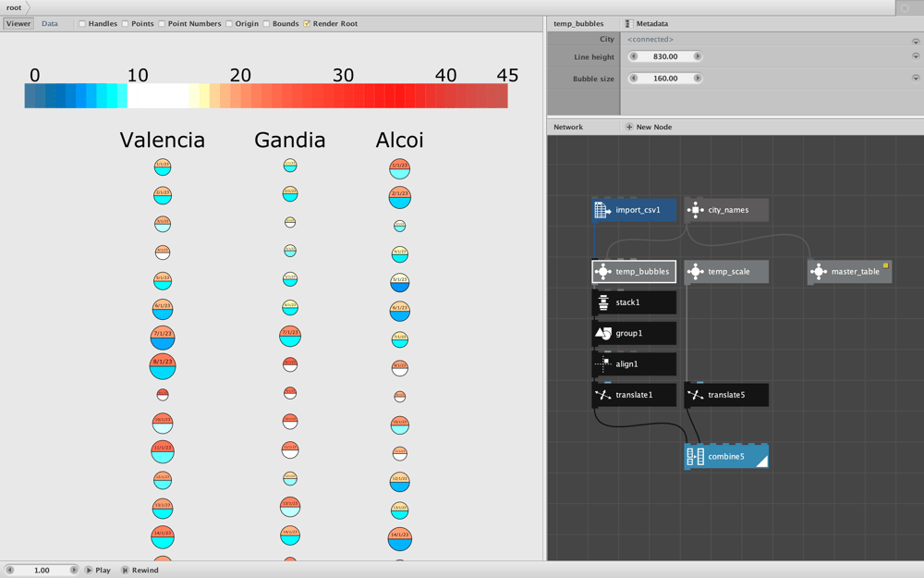Click the Bubble size value field

(665, 78)
